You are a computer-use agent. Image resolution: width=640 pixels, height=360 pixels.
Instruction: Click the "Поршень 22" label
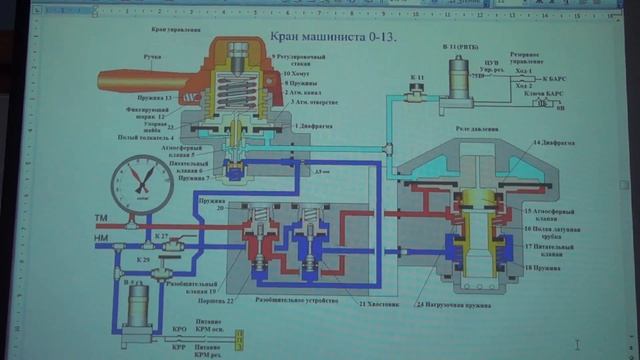(x=216, y=301)
